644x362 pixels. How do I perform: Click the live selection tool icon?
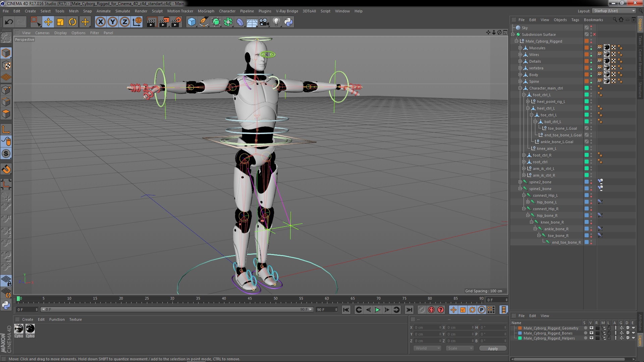pos(35,22)
